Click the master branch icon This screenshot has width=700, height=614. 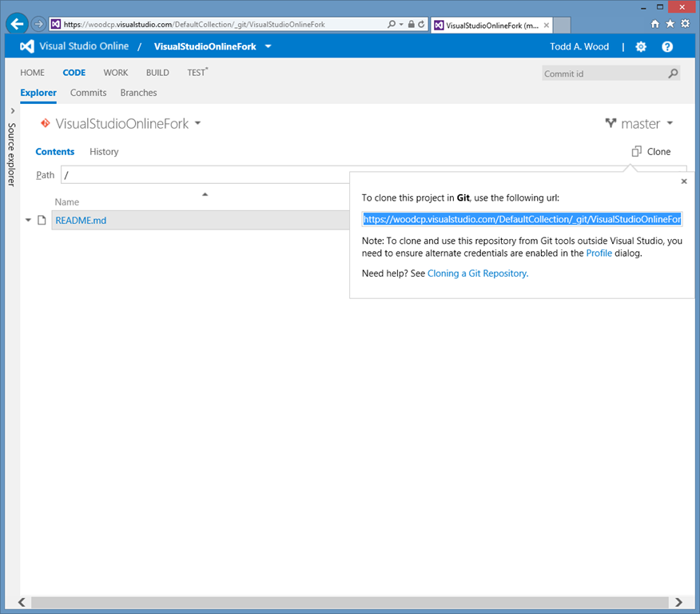pos(611,123)
